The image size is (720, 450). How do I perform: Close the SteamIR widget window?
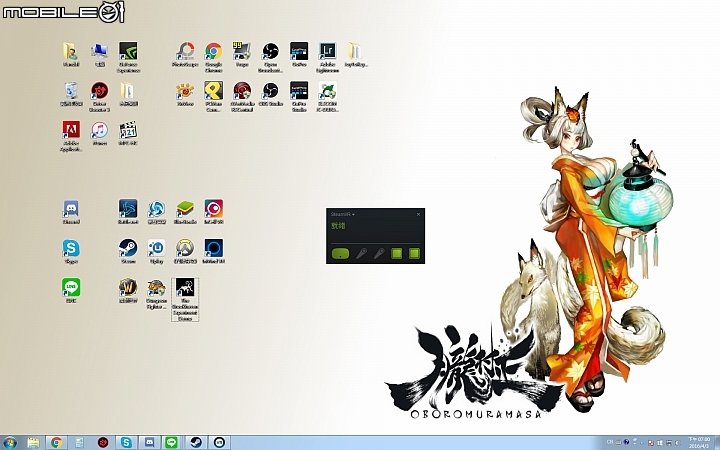tap(418, 214)
